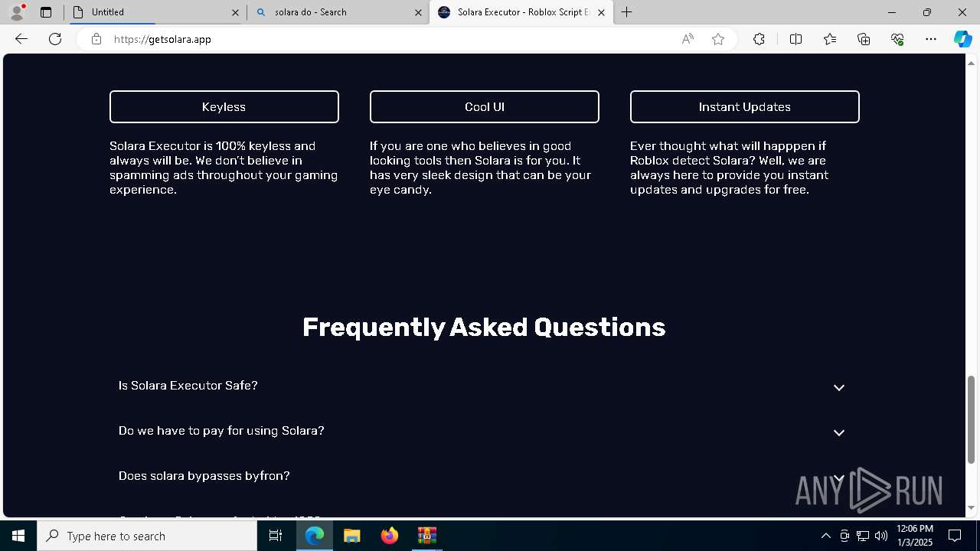Open a new browser tab
This screenshot has width=980, height=551.
click(627, 12)
